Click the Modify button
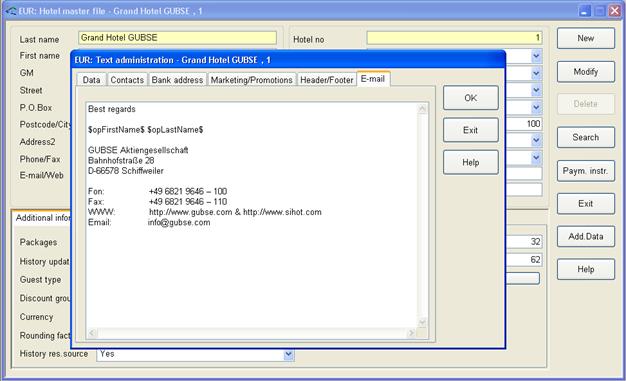626x381 pixels. (x=586, y=72)
